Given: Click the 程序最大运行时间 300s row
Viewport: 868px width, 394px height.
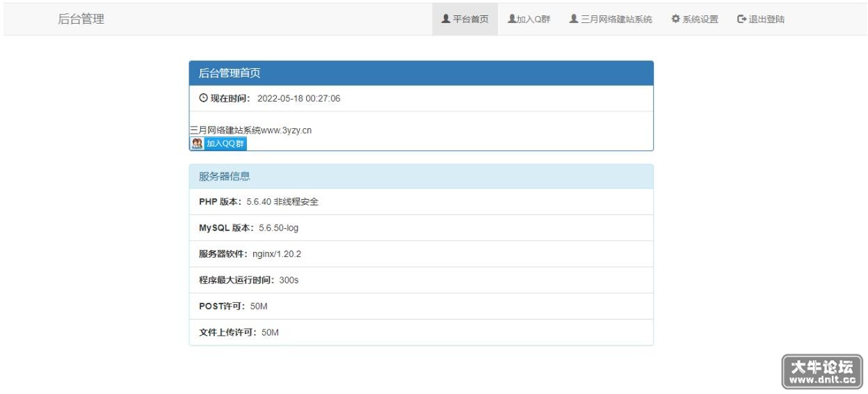Looking at the screenshot, I should pos(421,280).
